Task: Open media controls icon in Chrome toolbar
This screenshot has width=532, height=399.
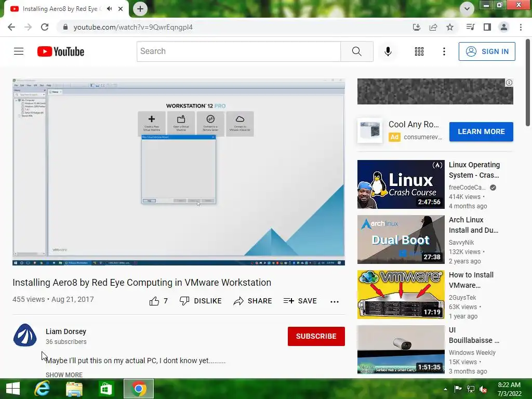Action: [x=470, y=27]
